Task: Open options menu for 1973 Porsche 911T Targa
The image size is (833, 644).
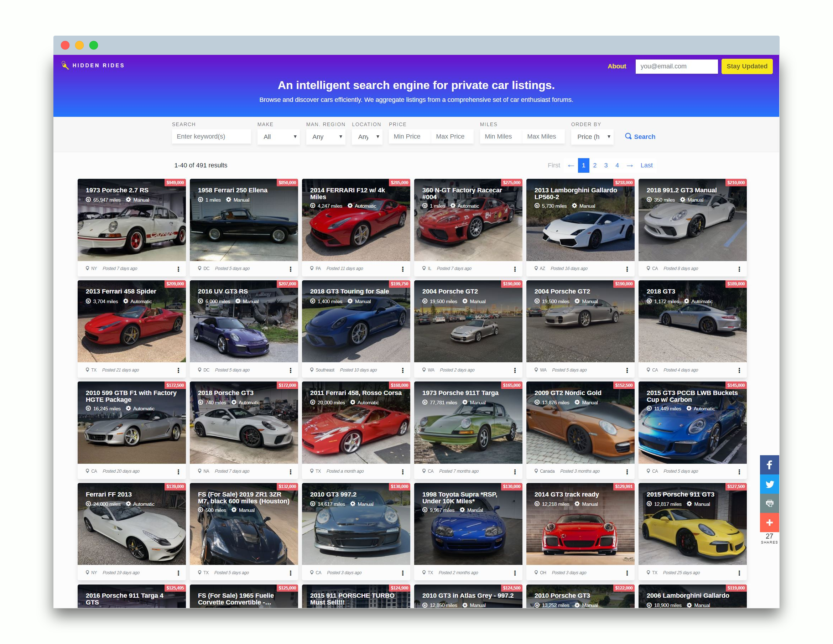Action: click(x=515, y=472)
